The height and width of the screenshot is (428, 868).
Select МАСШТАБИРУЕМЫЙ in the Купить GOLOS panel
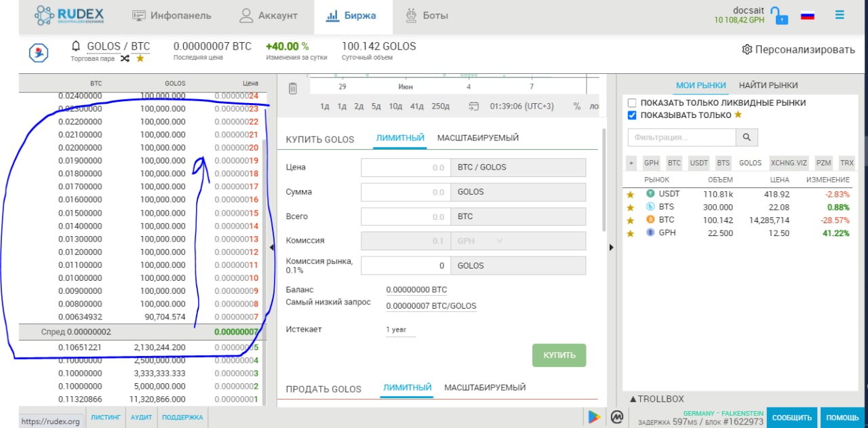coord(478,138)
